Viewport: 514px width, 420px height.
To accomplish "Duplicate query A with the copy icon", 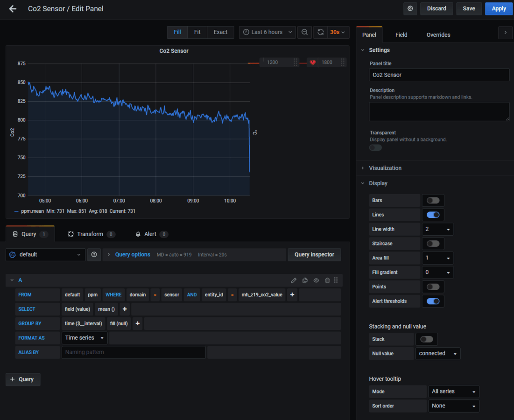I will coord(305,280).
